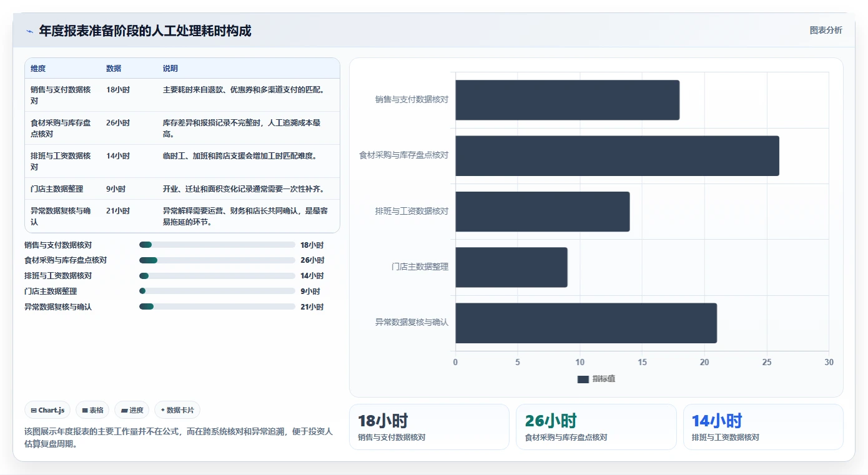Click the 销售与支付数据核对 progress bar
This screenshot has height=475, width=868.
(x=217, y=245)
